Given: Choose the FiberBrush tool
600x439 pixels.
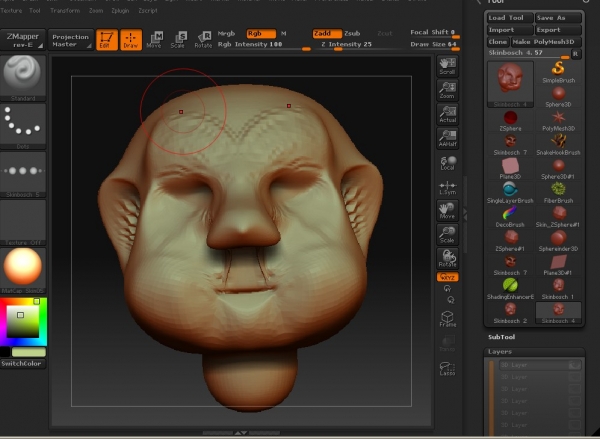Looking at the screenshot, I should coord(558,193).
